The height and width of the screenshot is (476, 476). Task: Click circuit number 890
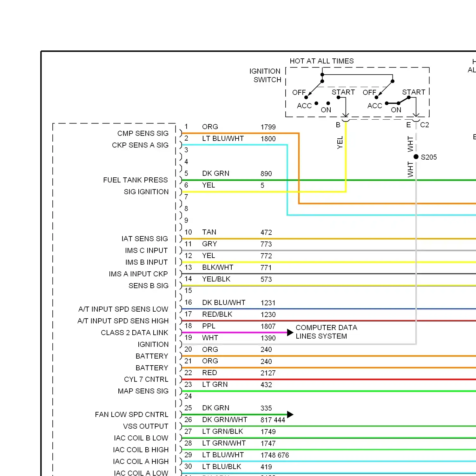click(x=266, y=174)
